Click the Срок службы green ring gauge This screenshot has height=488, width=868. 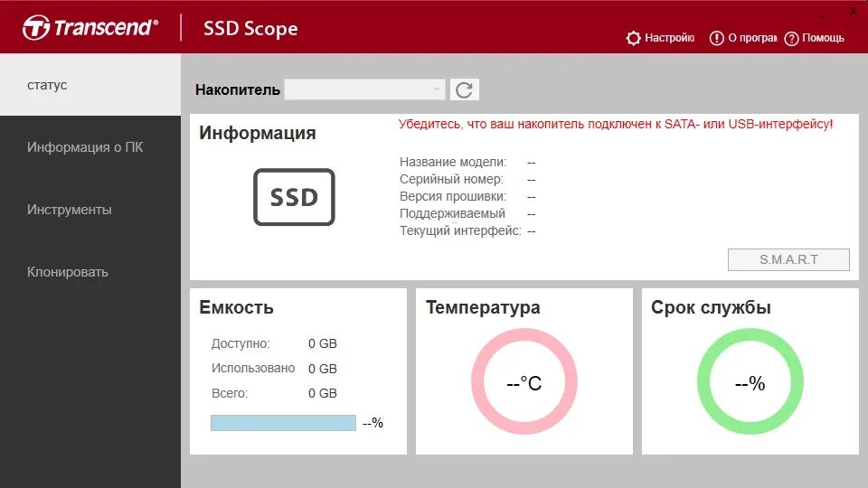click(x=750, y=381)
